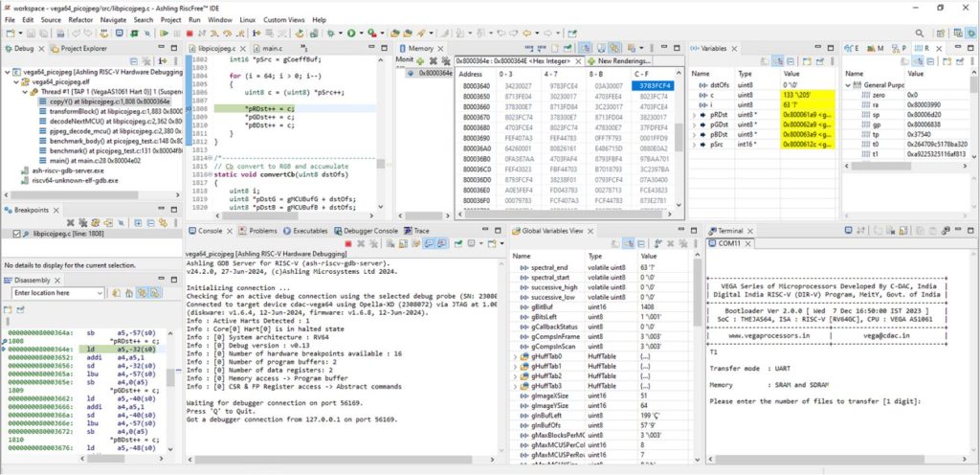980x475 pixels.
Task: Click New Renderings... tab in Memory view
Action: (619, 61)
